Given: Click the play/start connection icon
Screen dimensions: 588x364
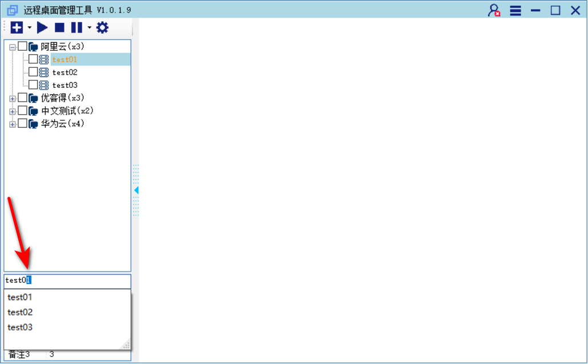Looking at the screenshot, I should coord(42,27).
